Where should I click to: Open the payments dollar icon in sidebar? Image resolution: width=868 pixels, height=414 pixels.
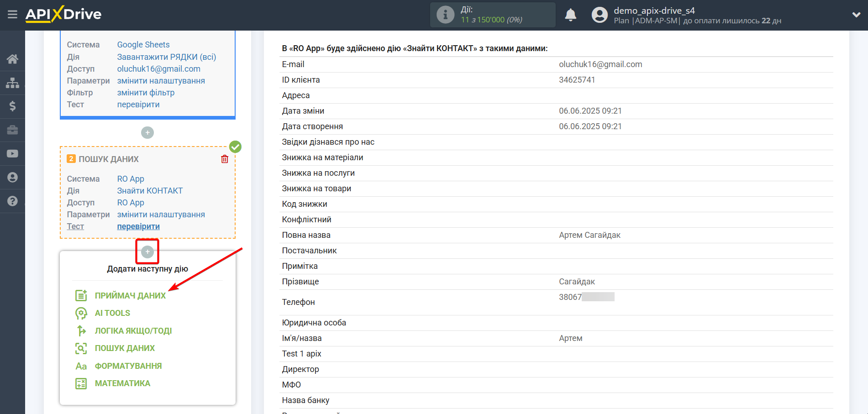tap(12, 106)
